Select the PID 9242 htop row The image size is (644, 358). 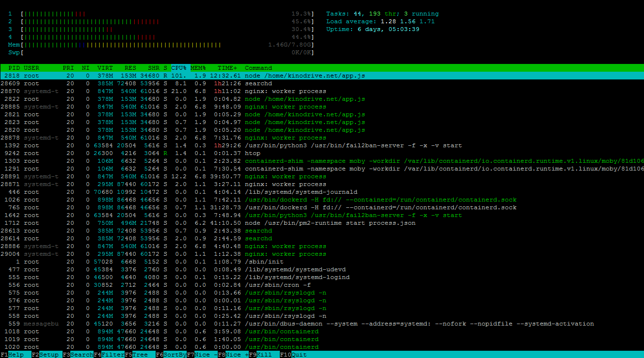(322, 153)
